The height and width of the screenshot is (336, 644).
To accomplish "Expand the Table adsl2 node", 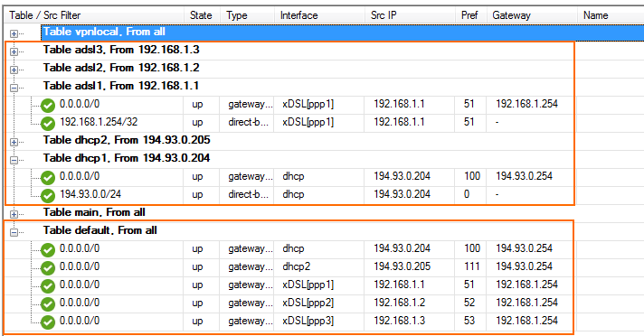I will point(14,70).
